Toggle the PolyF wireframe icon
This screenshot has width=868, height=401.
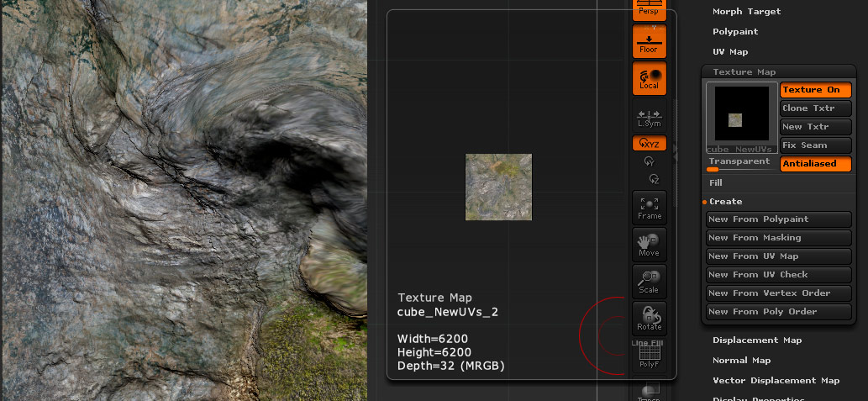(649, 359)
